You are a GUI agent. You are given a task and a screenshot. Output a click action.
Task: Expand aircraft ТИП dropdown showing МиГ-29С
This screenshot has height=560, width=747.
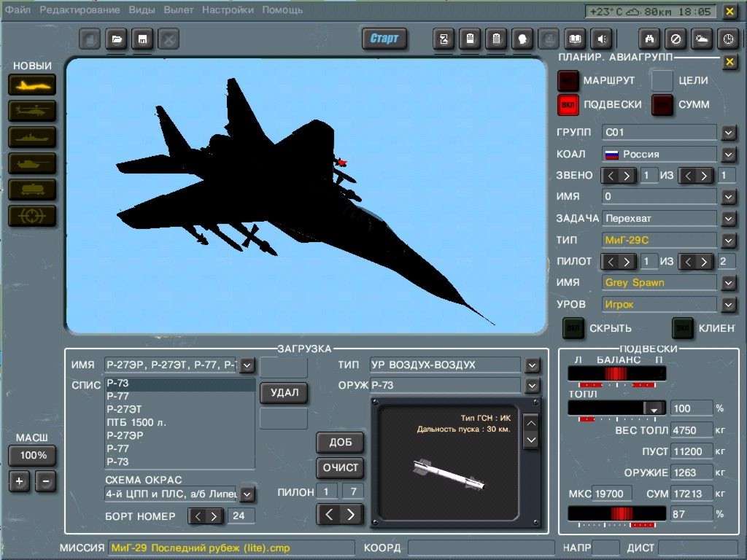[729, 241]
